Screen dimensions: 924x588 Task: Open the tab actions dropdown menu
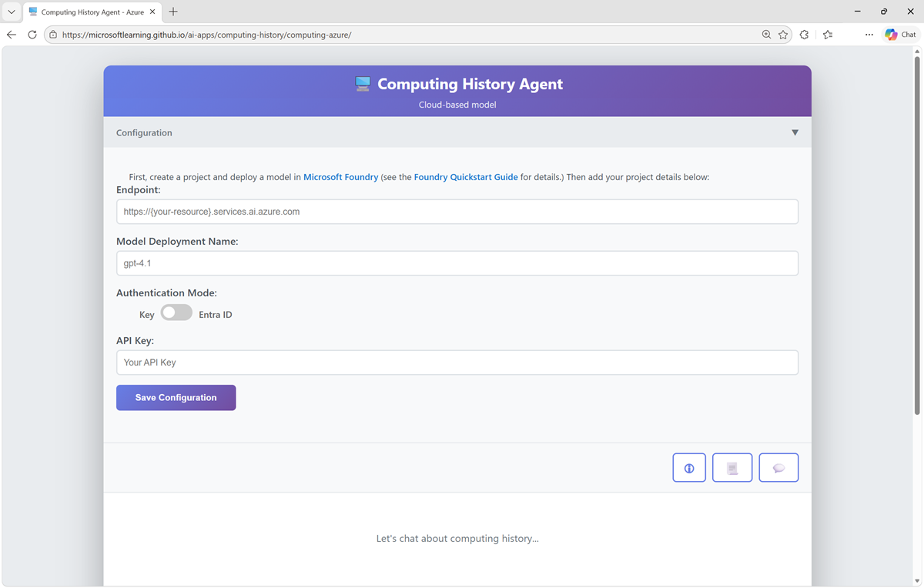pyautogui.click(x=11, y=12)
